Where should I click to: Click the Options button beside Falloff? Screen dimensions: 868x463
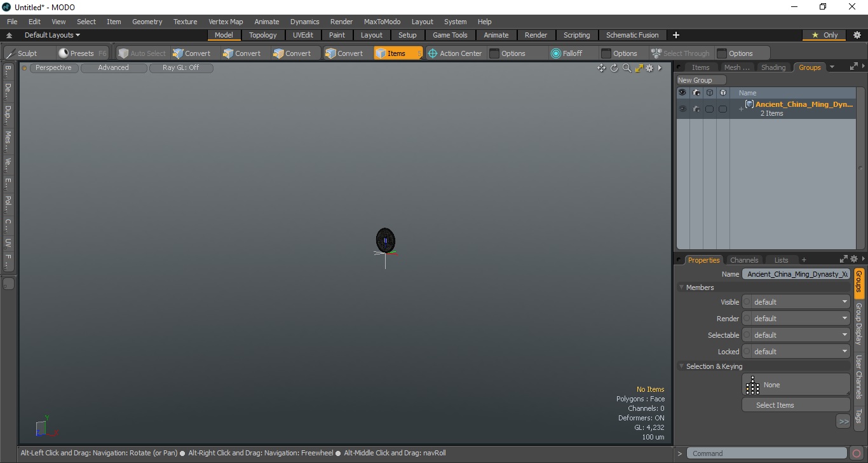(625, 53)
